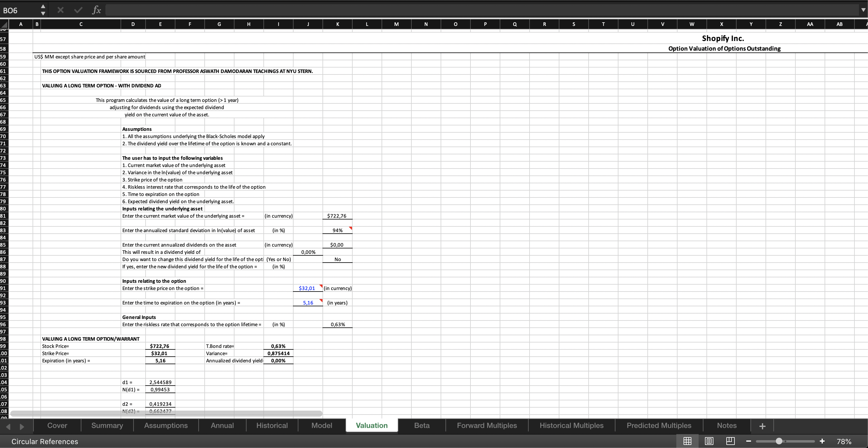Go to the Model sheet tab
Image resolution: width=868 pixels, height=448 pixels.
[322, 425]
